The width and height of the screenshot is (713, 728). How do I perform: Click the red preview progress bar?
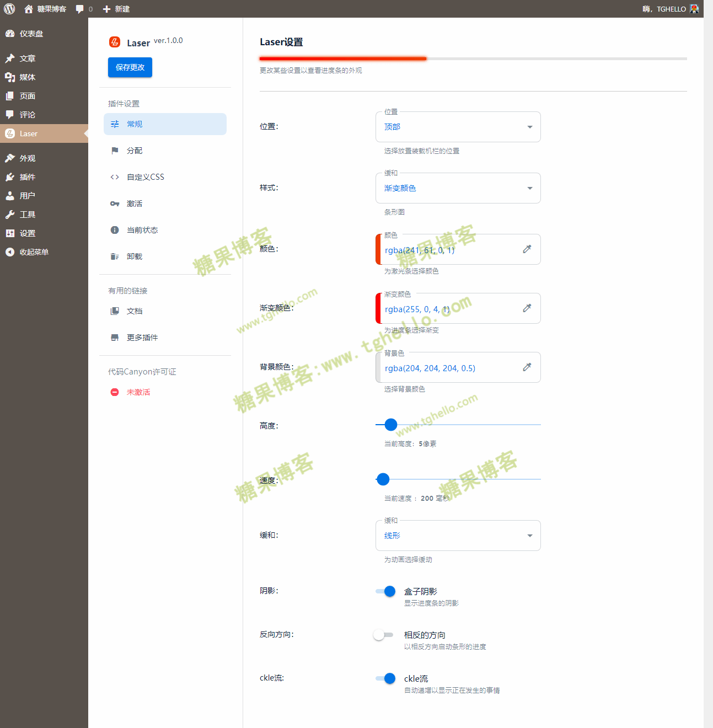point(343,58)
